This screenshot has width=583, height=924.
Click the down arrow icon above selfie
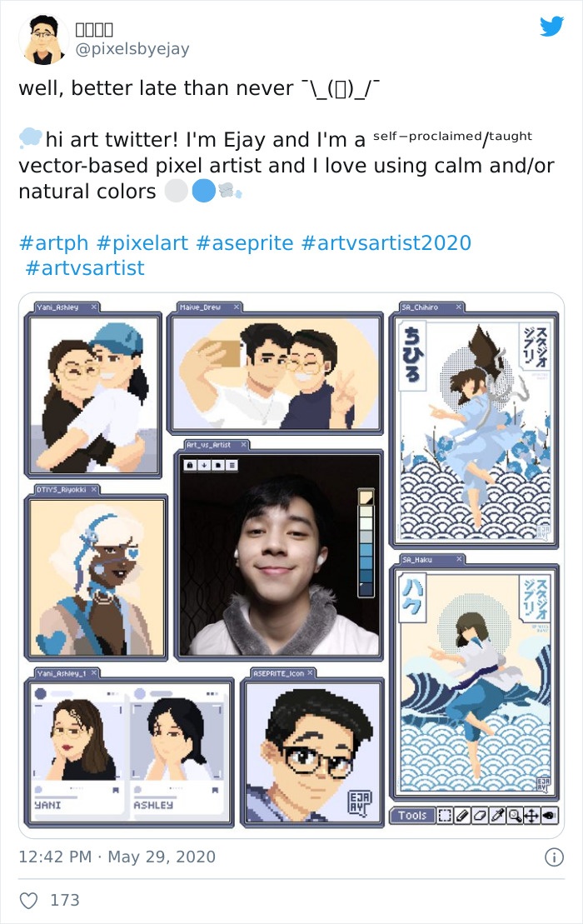[203, 464]
